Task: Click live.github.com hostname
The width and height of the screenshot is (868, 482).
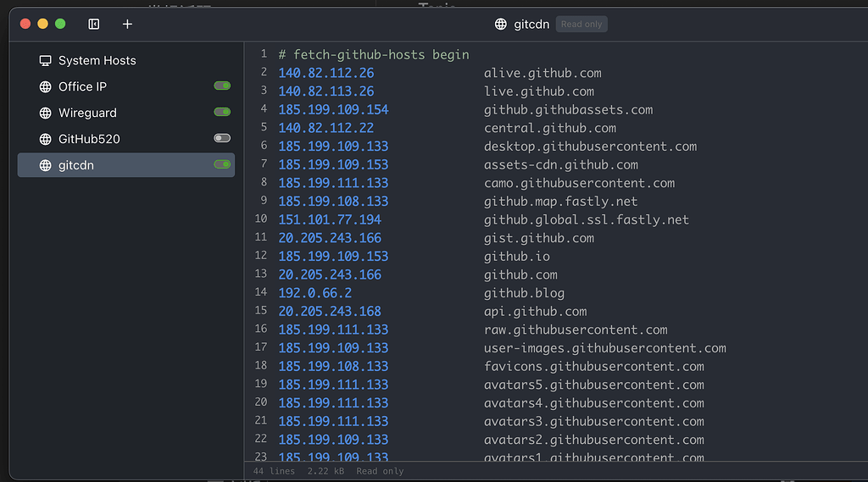Action: tap(538, 91)
